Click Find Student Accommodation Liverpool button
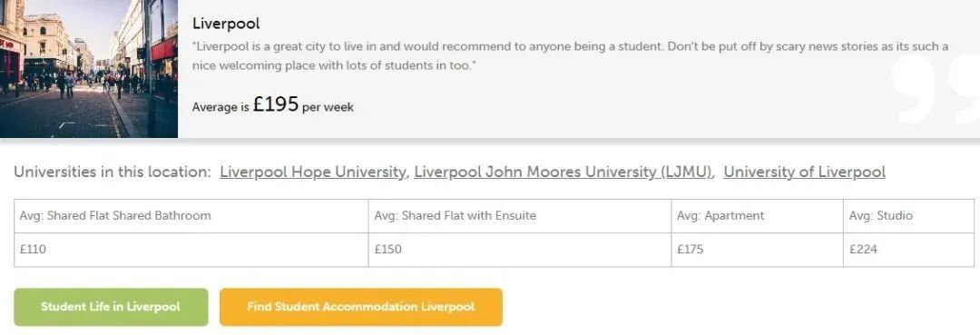980x335 pixels. point(360,307)
